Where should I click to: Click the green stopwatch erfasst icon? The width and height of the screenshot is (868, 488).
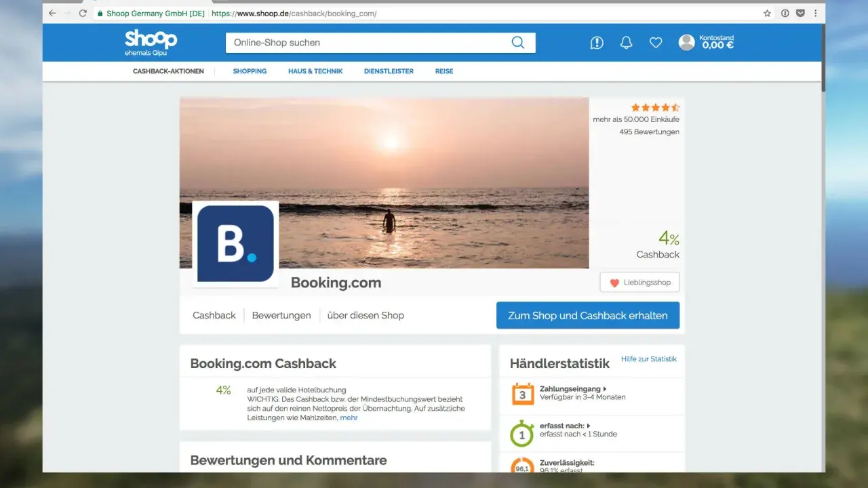click(x=522, y=433)
